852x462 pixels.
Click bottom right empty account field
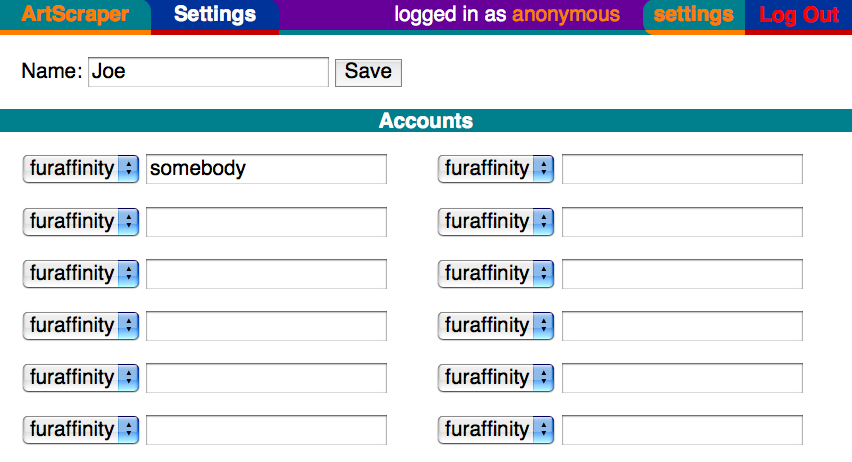682,430
